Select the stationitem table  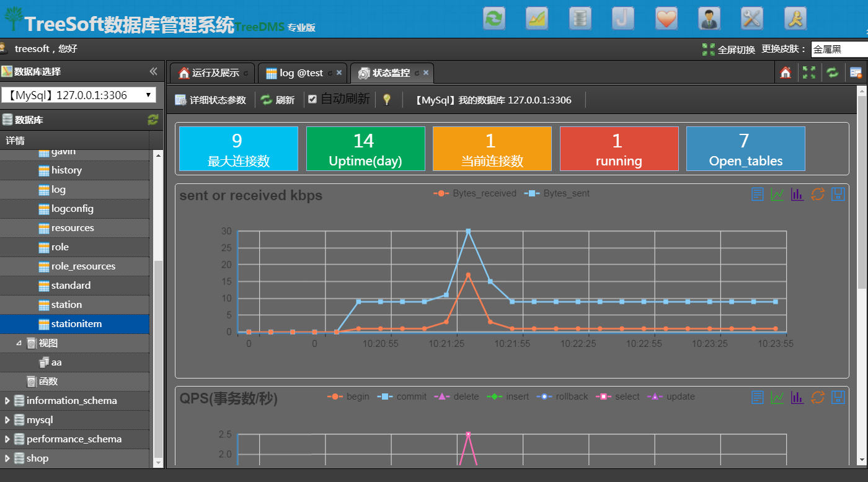(74, 323)
